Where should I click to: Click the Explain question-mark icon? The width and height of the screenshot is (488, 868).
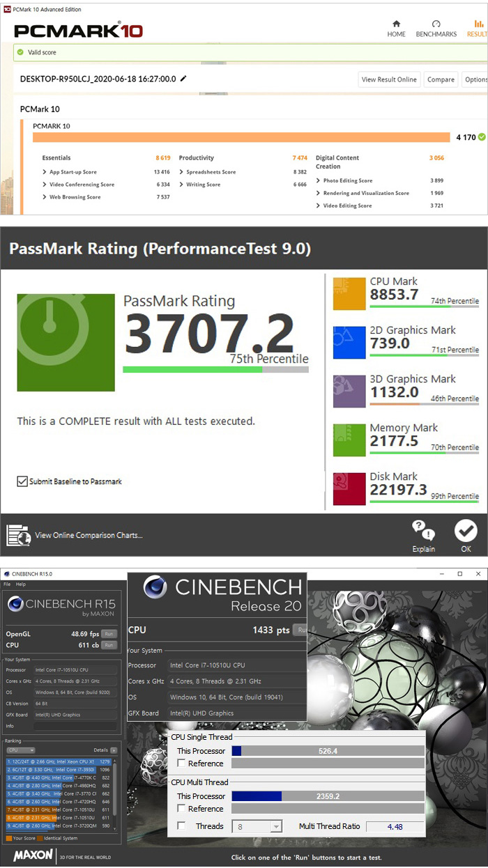click(423, 530)
